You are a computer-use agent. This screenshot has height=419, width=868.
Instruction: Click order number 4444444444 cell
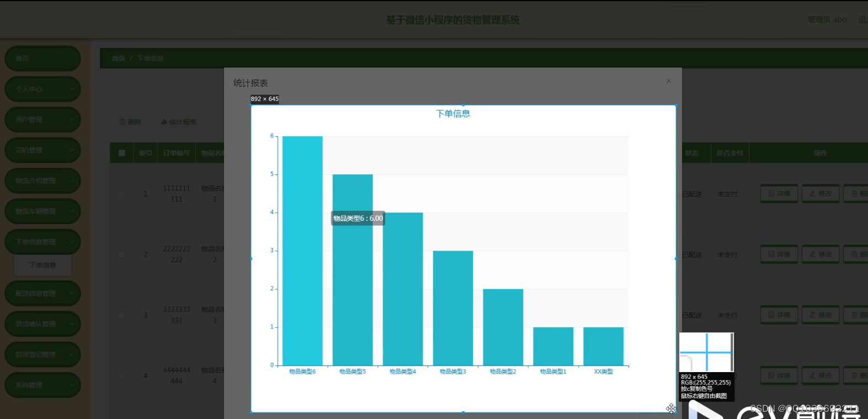177,376
